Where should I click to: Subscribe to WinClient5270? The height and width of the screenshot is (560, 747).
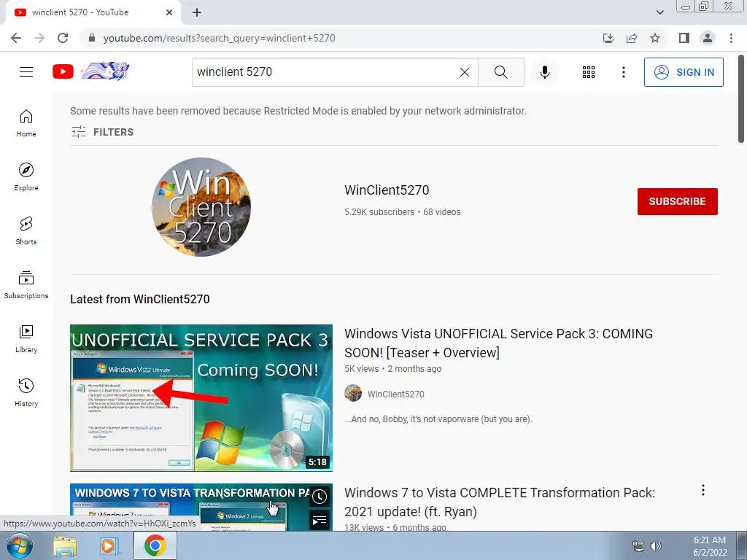[x=677, y=201]
